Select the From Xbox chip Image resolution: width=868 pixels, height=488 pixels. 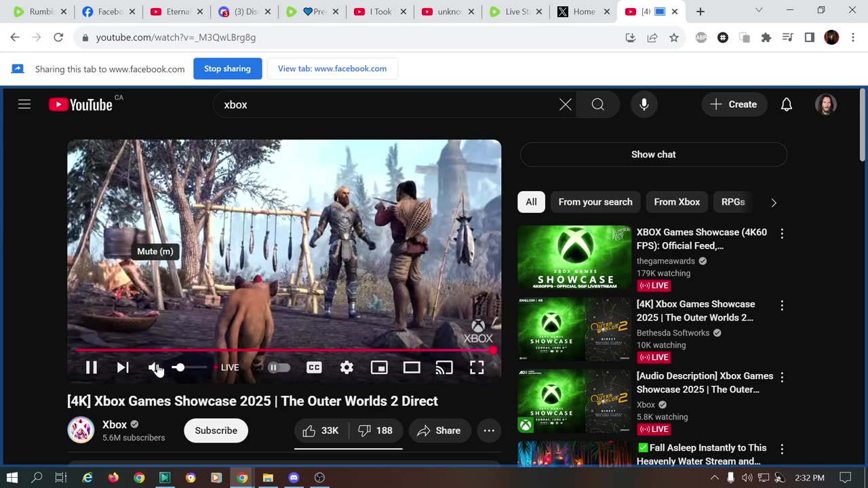click(x=677, y=202)
